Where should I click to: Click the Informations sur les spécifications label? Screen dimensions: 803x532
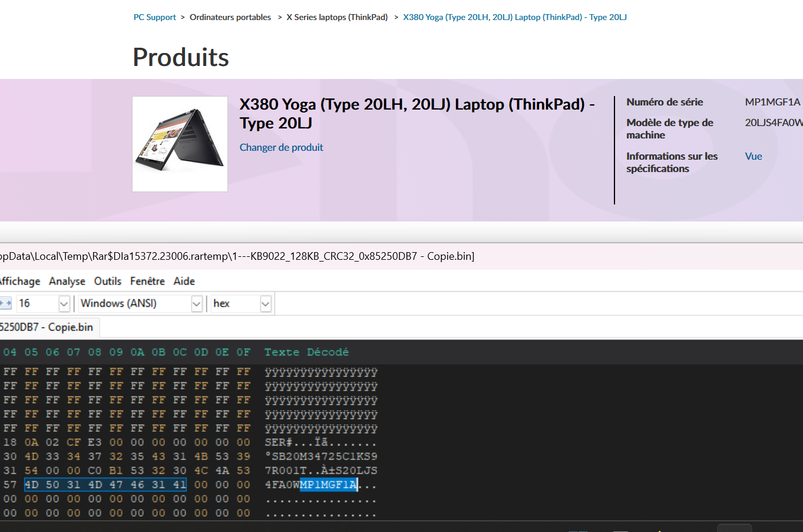(x=672, y=163)
